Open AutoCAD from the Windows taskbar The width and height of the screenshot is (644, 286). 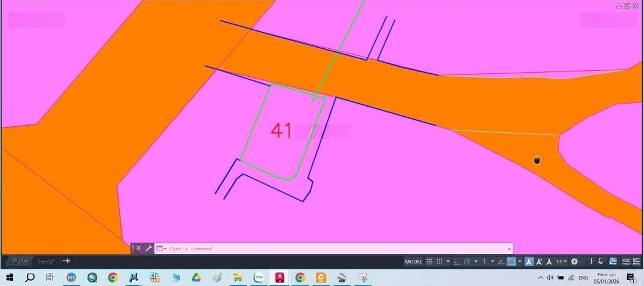(278, 278)
